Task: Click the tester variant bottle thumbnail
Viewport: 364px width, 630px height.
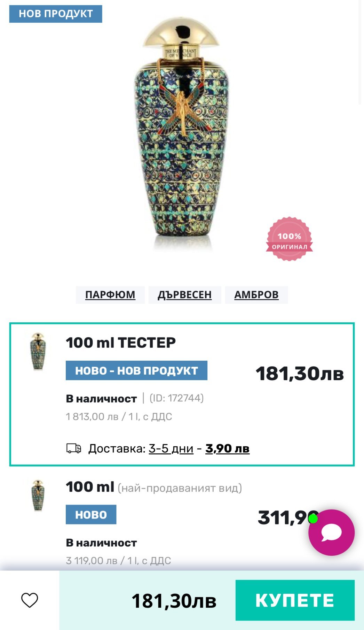Action: point(38,351)
